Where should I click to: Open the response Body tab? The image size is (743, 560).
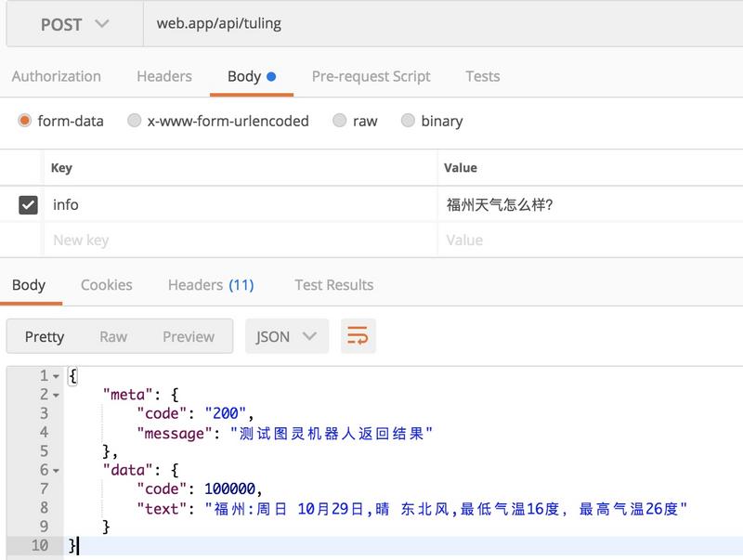[29, 285]
